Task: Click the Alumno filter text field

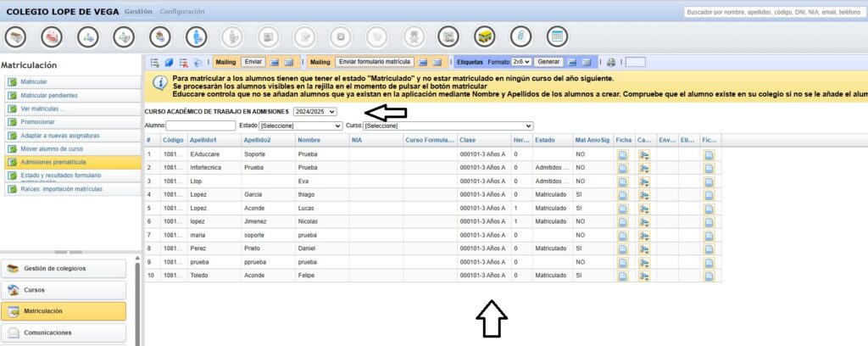Action: [200, 126]
